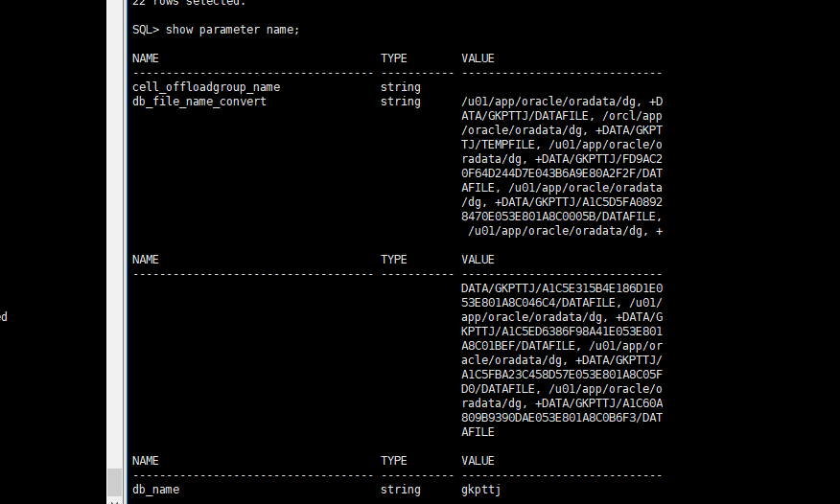Place cursor on the SQL> prompt
The width and height of the screenshot is (840, 504).
click(x=146, y=30)
